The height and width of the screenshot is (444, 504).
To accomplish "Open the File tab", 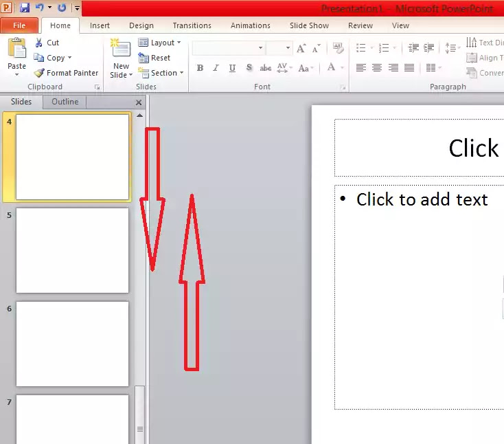I will (19, 25).
